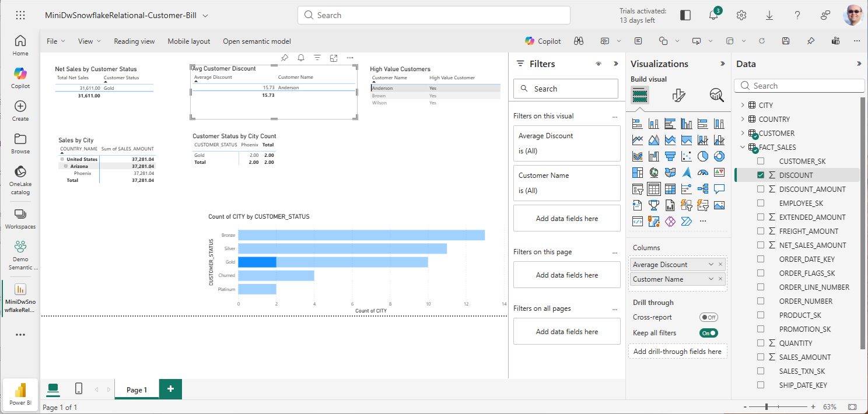Open Settings gear icon in header
The height and width of the screenshot is (414, 868).
(741, 16)
